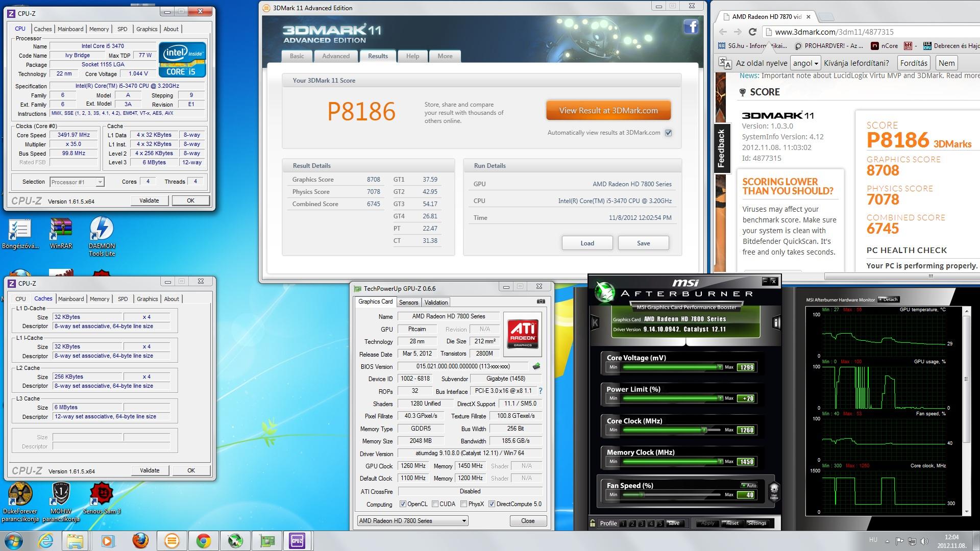The height and width of the screenshot is (551, 980).
Task: Open the Advanced tab in 3DMark 11
Action: 336,56
